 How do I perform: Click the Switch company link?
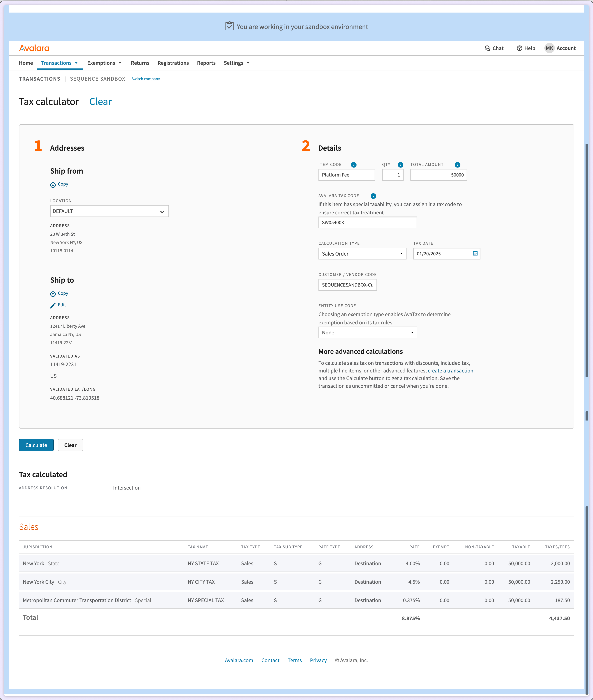[146, 79]
